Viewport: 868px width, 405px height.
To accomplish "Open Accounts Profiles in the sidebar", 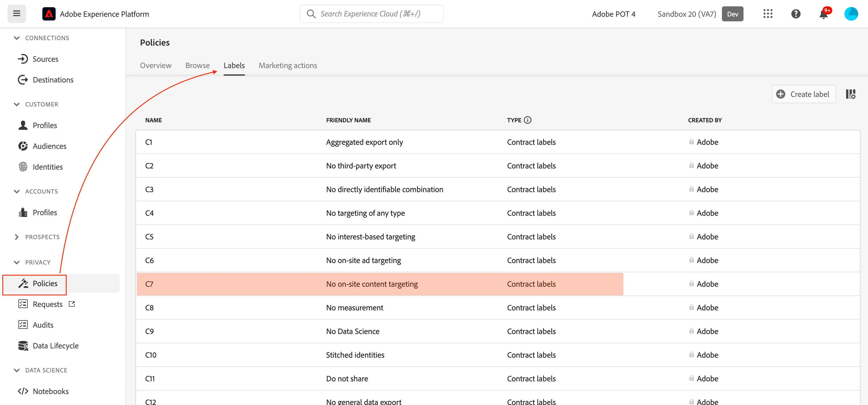I will coord(45,212).
